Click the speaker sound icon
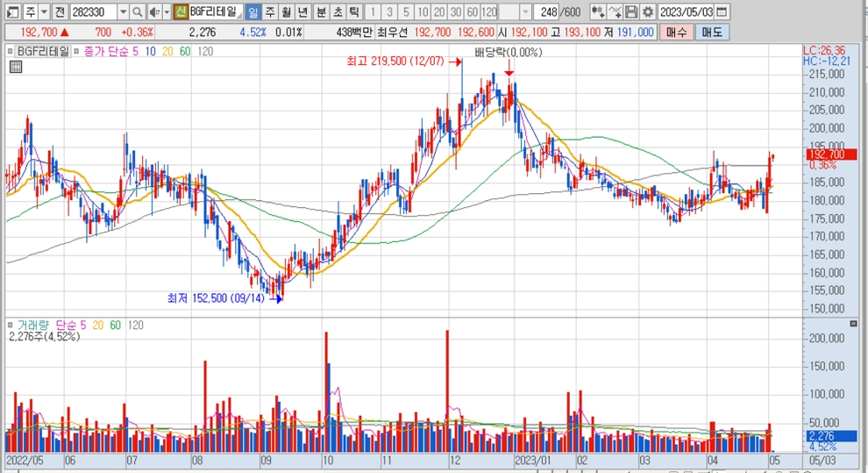This screenshot has width=868, height=473. 153,12
